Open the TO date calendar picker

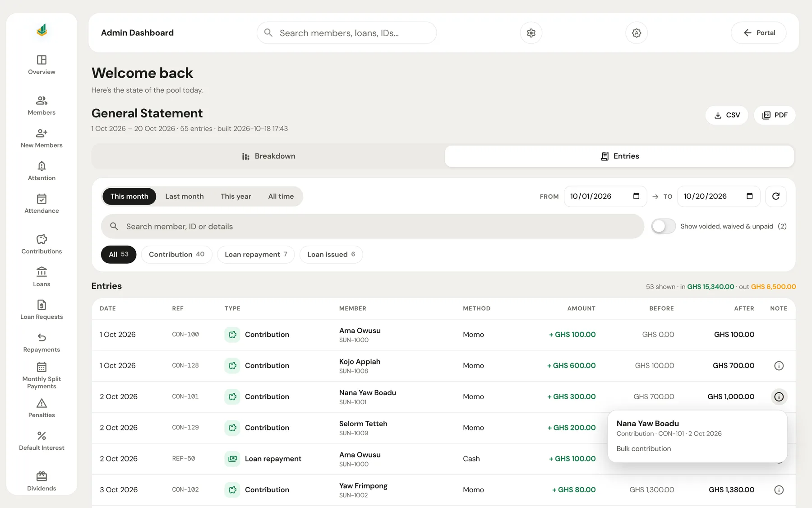[749, 196]
